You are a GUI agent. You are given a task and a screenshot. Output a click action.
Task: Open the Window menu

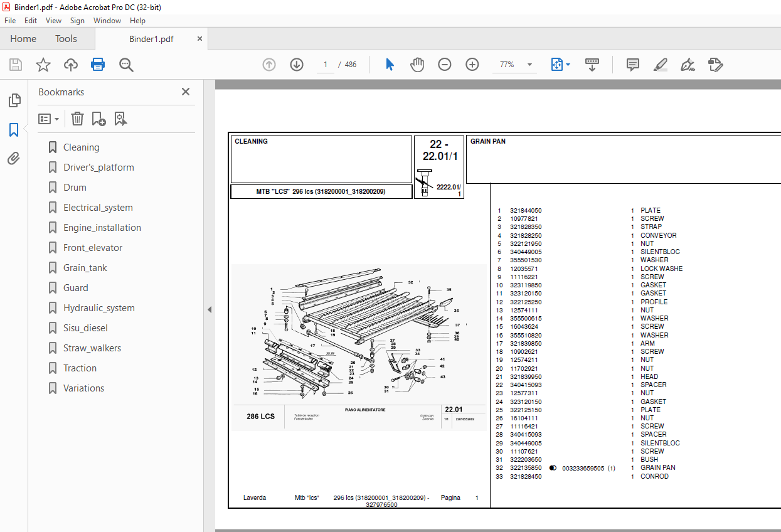tap(107, 21)
